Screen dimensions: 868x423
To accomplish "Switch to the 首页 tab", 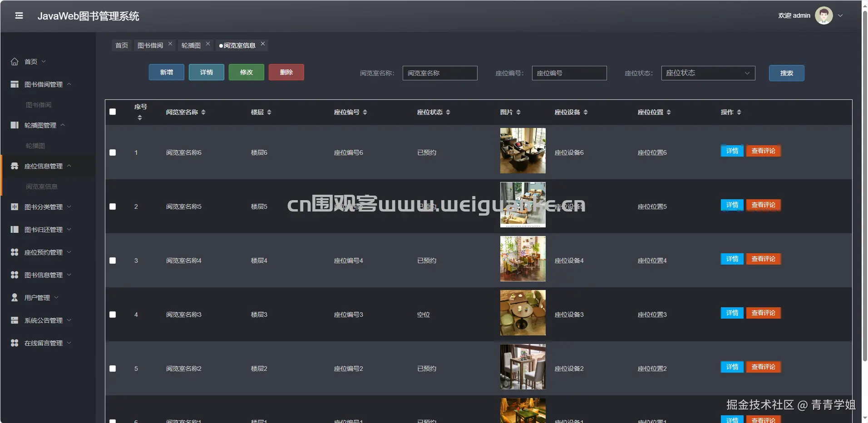I will click(x=122, y=45).
